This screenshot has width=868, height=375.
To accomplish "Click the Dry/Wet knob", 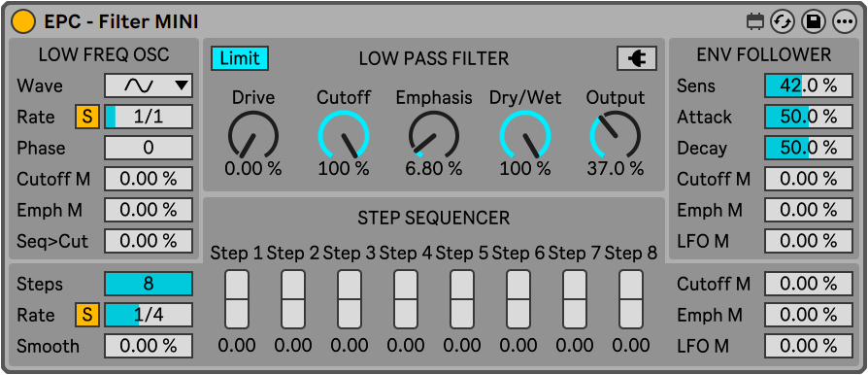I will [525, 135].
